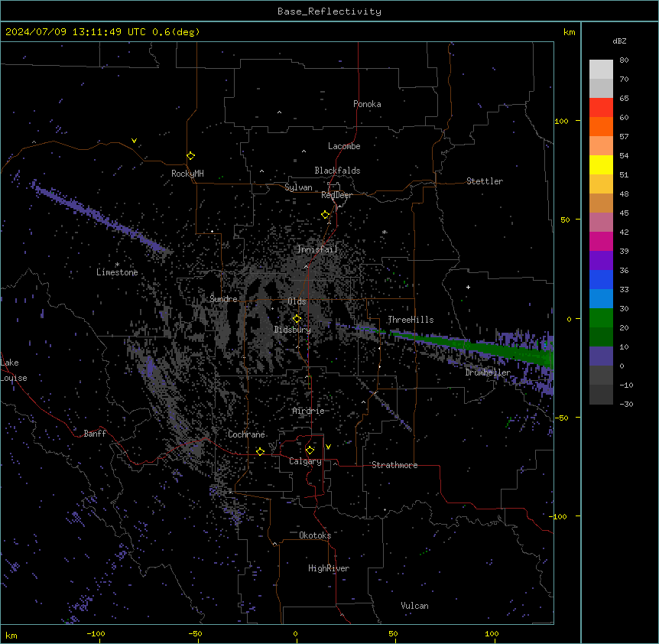Click the Olds city label

coord(297,301)
